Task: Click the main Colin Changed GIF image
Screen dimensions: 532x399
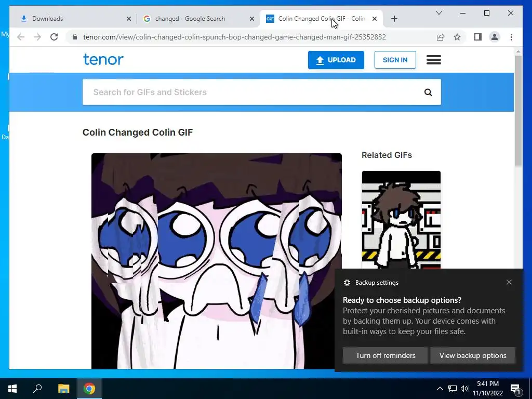Action: pyautogui.click(x=217, y=261)
